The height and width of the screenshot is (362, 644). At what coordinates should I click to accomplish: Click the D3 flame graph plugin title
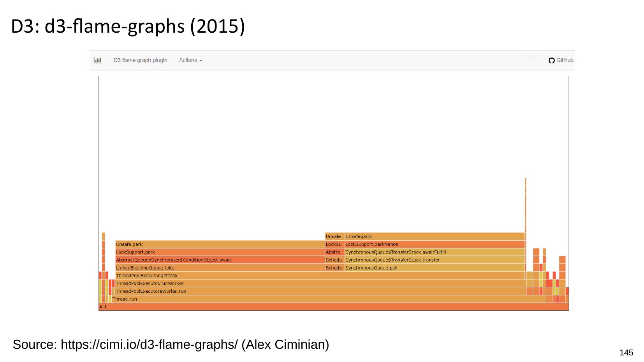pyautogui.click(x=140, y=60)
